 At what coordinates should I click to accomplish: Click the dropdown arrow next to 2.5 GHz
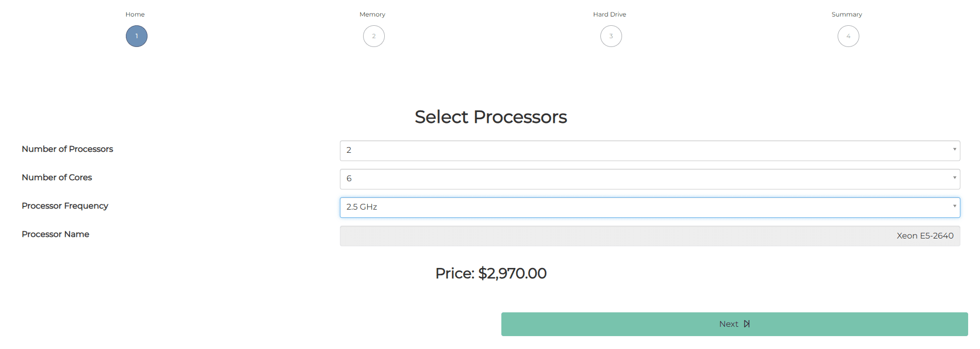[x=954, y=207]
